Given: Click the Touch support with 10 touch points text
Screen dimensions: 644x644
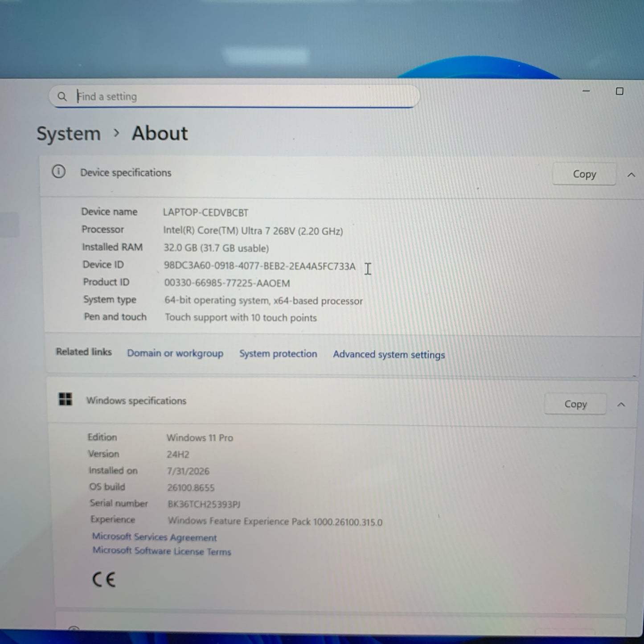Looking at the screenshot, I should 241,317.
